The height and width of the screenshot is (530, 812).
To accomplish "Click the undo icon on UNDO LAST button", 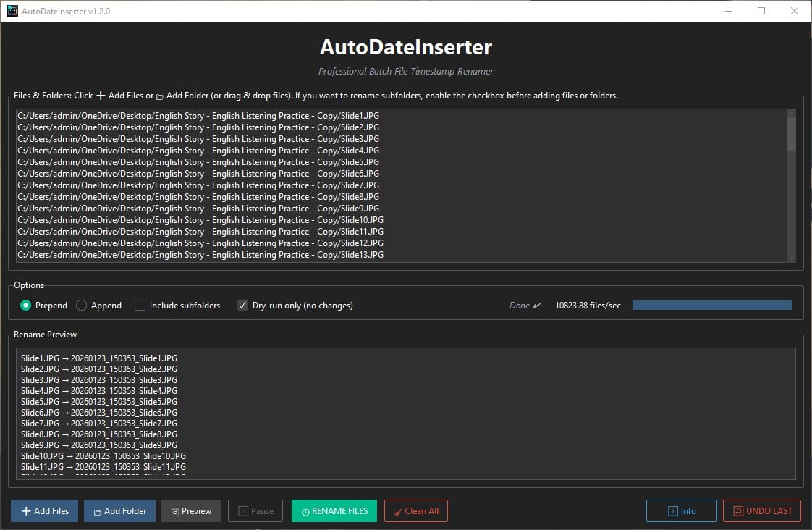I will click(739, 510).
